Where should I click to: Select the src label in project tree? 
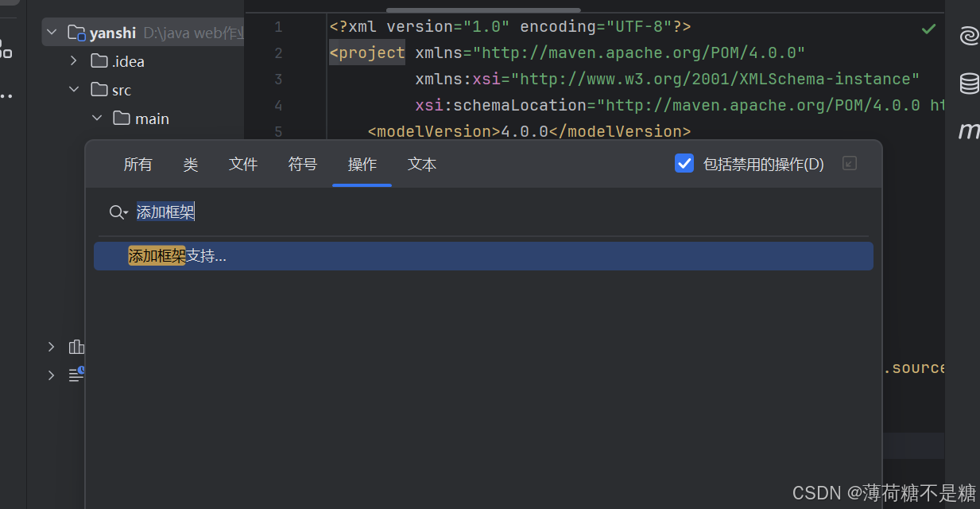pyautogui.click(x=122, y=90)
